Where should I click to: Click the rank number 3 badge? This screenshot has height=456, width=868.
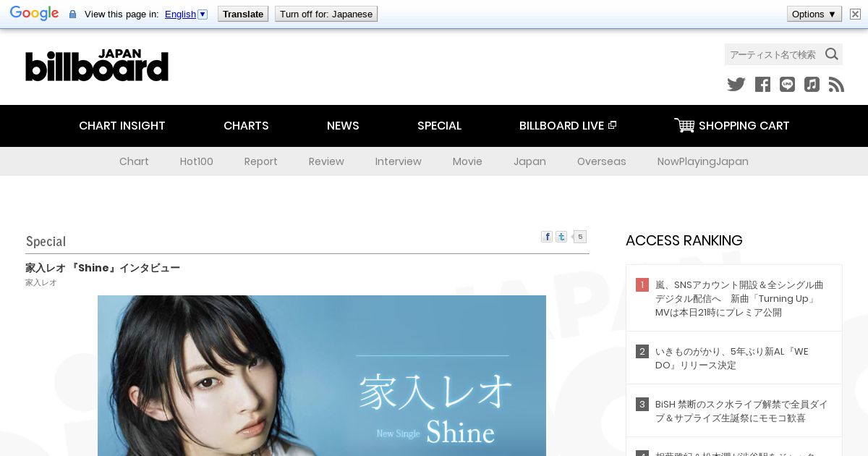tap(642, 405)
